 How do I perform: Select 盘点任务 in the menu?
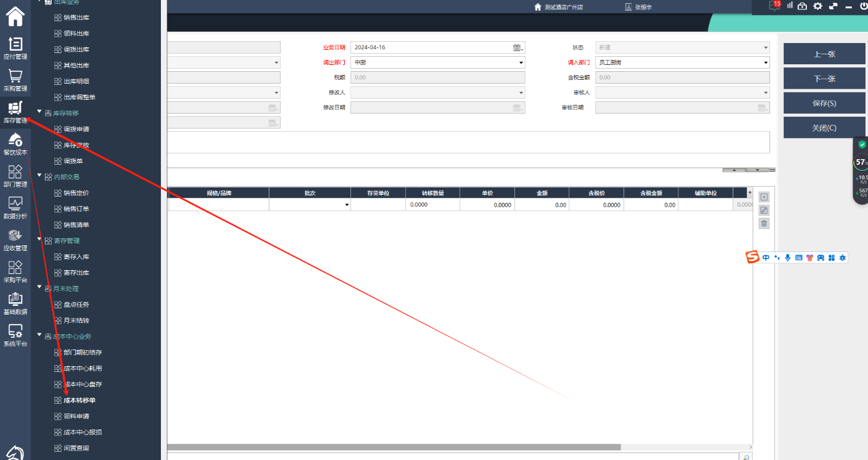pyautogui.click(x=76, y=305)
